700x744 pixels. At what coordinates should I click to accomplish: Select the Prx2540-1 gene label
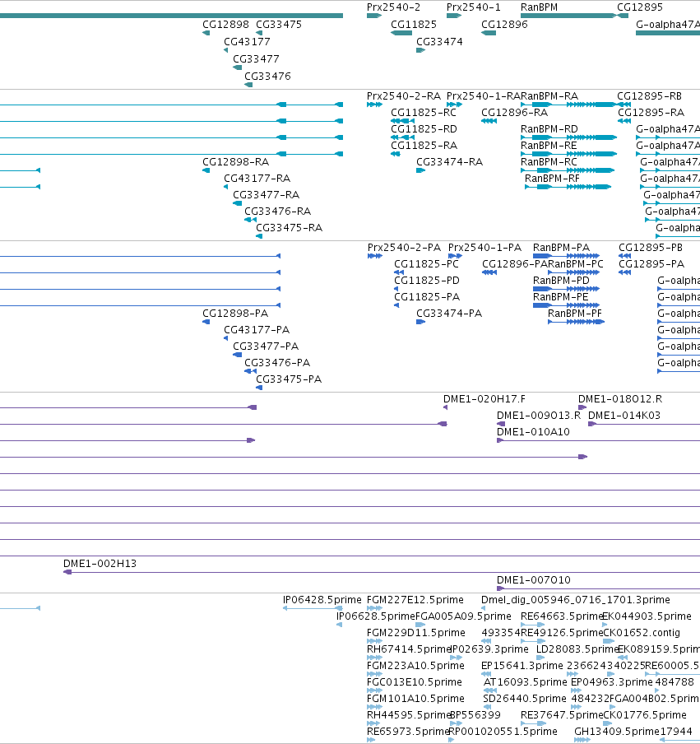[x=473, y=7]
